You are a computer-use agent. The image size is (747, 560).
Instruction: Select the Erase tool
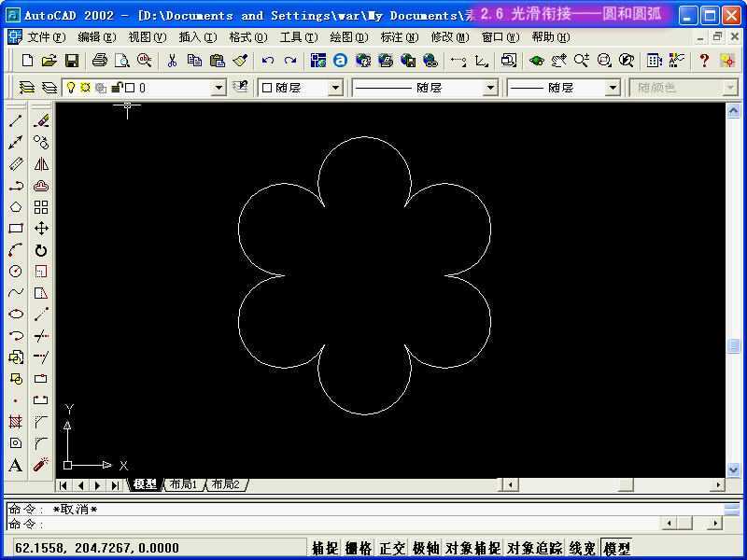click(41, 120)
